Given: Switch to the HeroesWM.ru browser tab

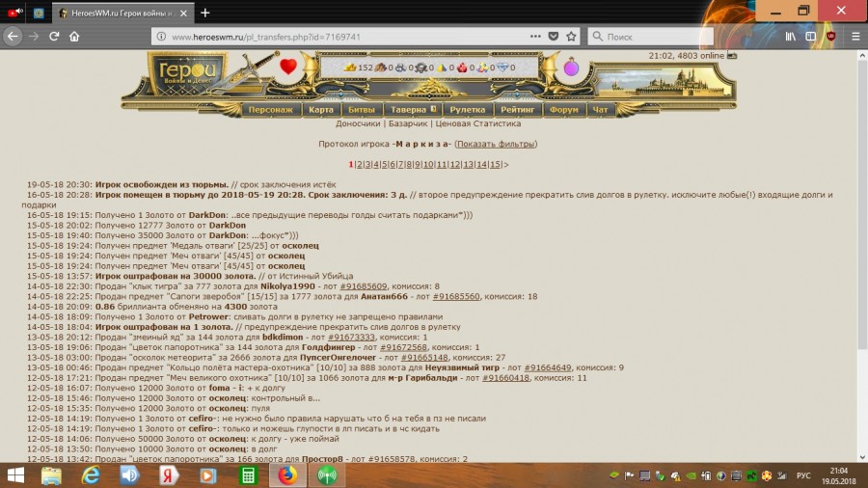Looking at the screenshot, I should coord(116,13).
